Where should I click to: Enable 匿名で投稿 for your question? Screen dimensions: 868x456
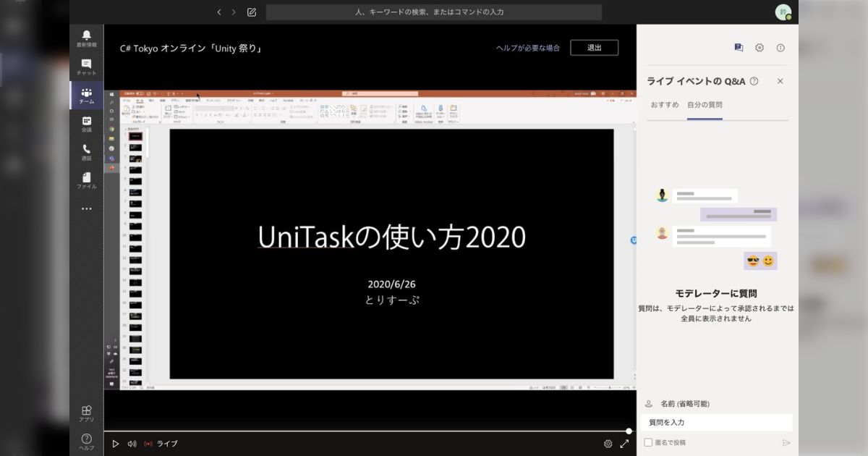point(647,442)
